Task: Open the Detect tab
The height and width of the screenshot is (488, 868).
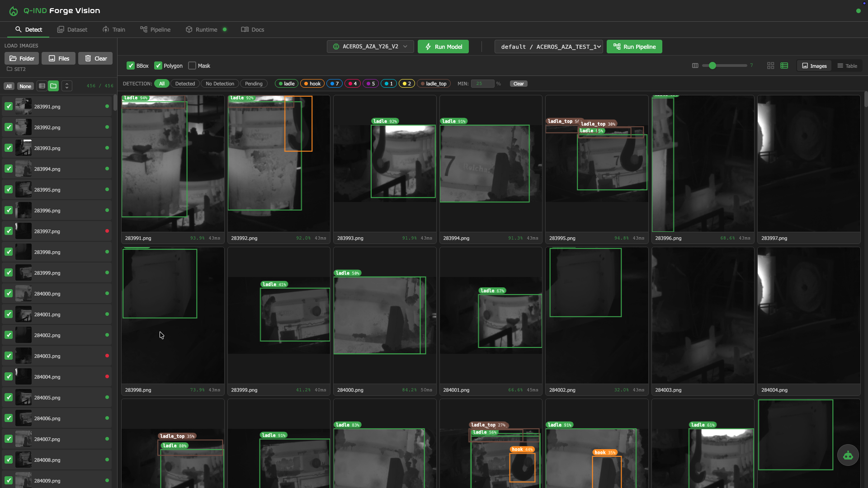Action: [28, 30]
